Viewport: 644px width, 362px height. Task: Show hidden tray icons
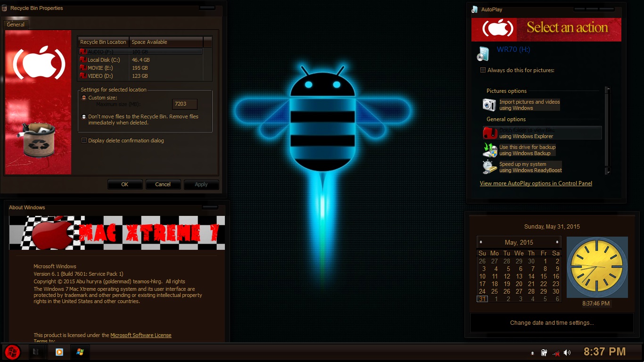[533, 353]
